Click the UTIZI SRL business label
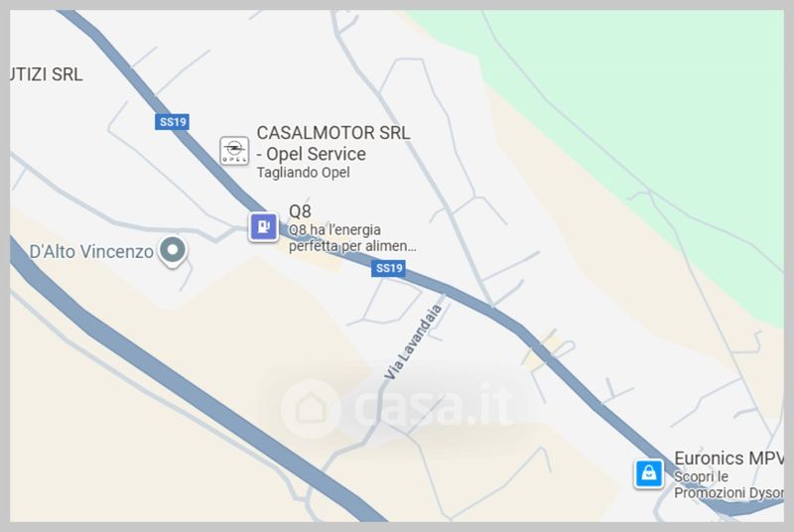The width and height of the screenshot is (794, 532). coord(46,74)
